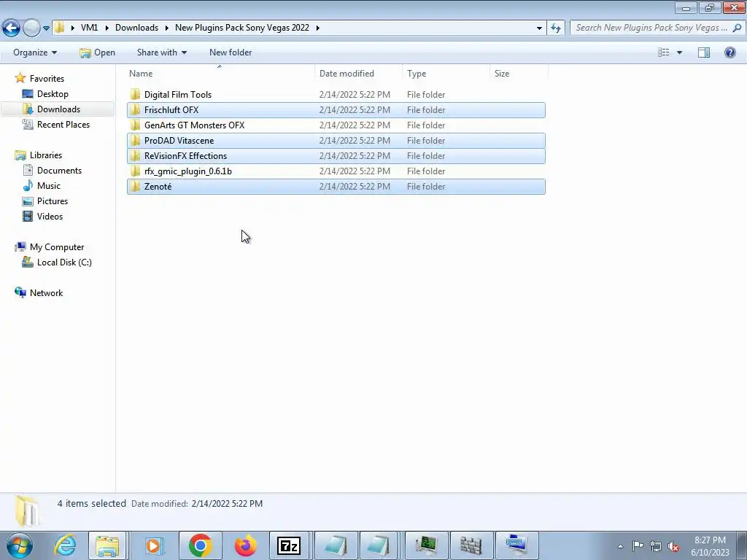This screenshot has height=560, width=747.
Task: Toggle the preview pane icon
Action: [x=704, y=52]
